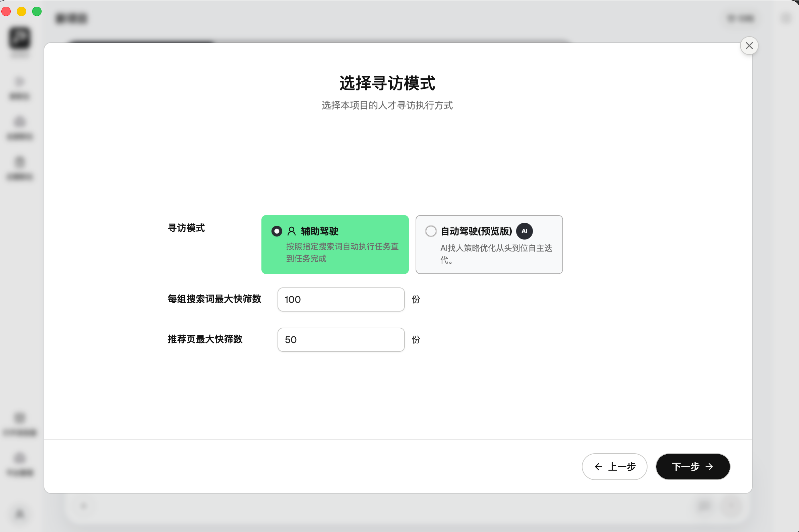This screenshot has width=799, height=532.
Task: Select the 自动驾驶(预览版) radio button
Action: 431,231
